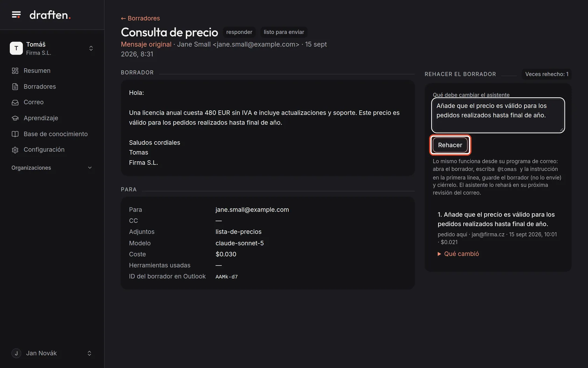Click the claude-sonnet-5 model value
The height and width of the screenshot is (368, 588).
click(239, 243)
